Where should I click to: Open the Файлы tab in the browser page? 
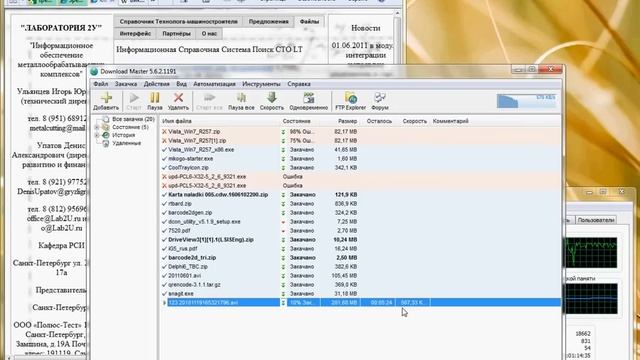point(309,21)
